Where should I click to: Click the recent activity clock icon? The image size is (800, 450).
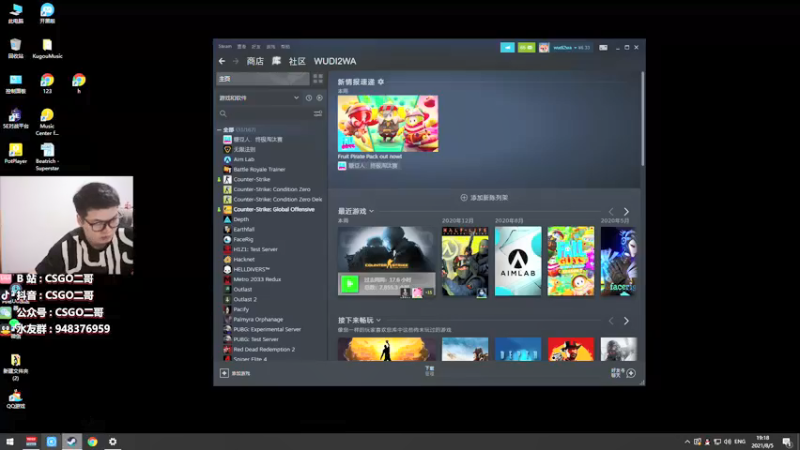(309, 97)
